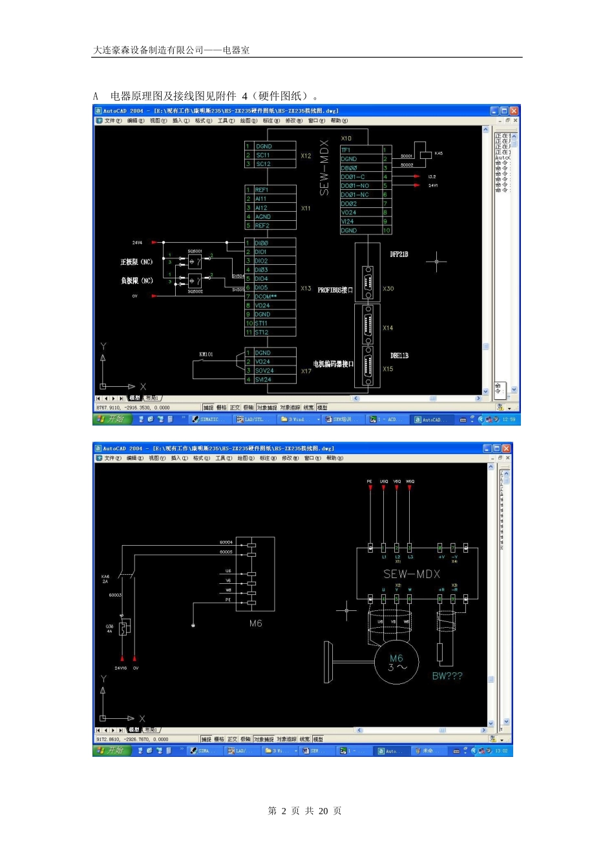Viewport: 614px width, 868px height.
Task: Click drawing horizontal scrollbar thumb in lower window
Action: (x=443, y=730)
